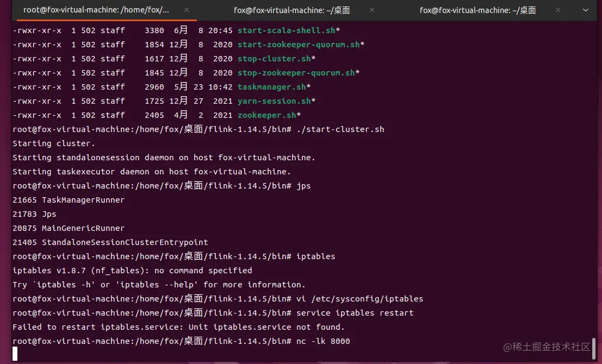The width and height of the screenshot is (602, 364).
Task: Click the terminal cursor block
Action: tap(15, 354)
